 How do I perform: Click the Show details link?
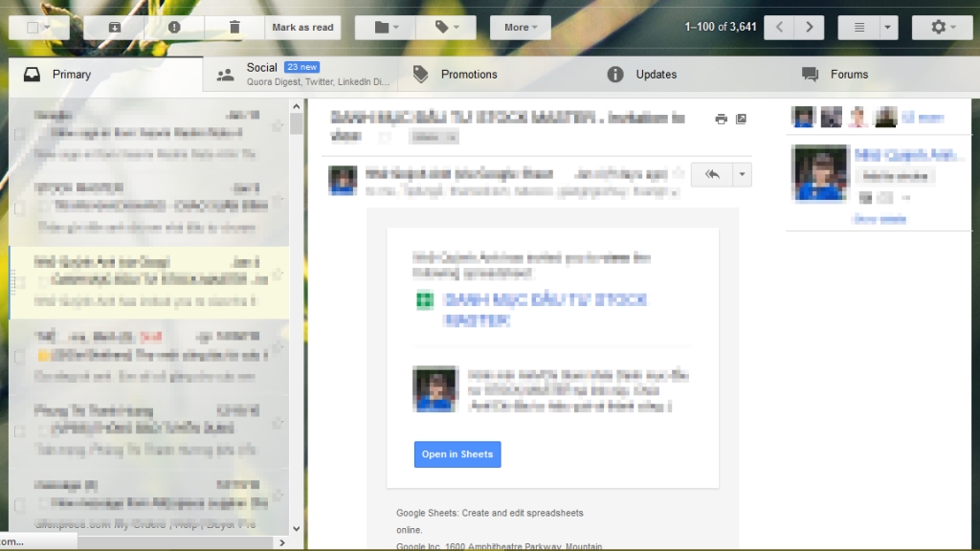(x=880, y=219)
